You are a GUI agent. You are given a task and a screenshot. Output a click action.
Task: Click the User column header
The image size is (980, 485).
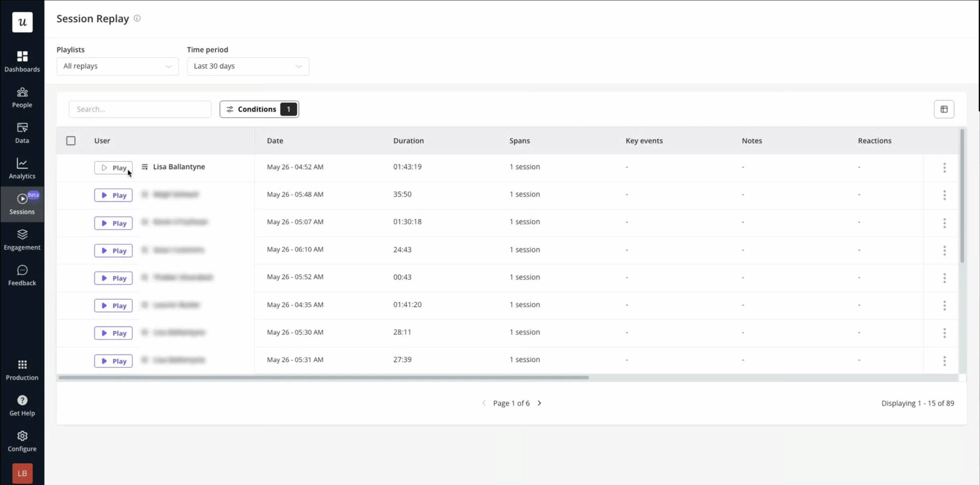(102, 141)
